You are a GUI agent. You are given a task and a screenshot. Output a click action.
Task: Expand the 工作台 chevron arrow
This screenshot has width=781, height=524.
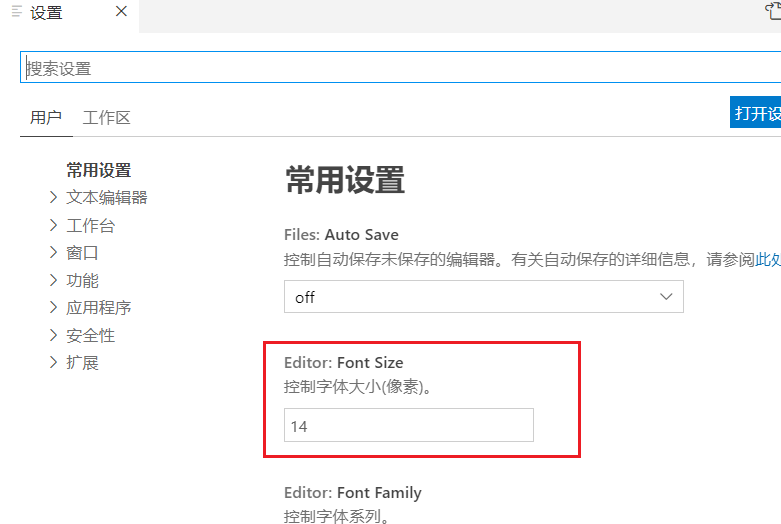pos(53,225)
